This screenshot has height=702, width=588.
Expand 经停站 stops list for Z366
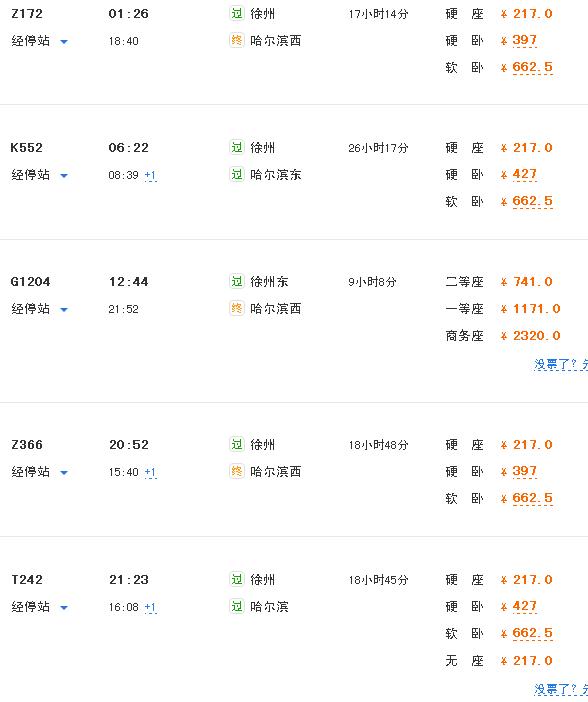point(39,471)
